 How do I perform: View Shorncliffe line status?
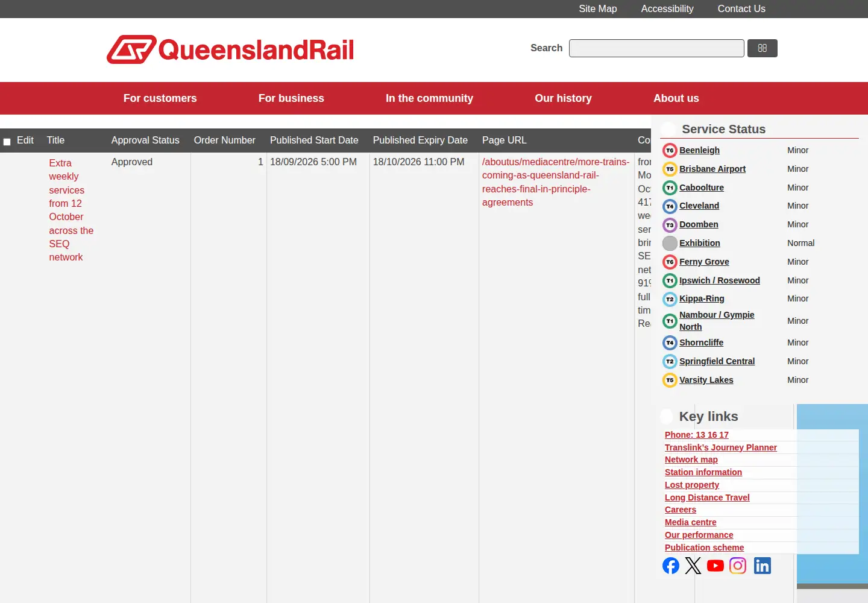click(x=701, y=343)
